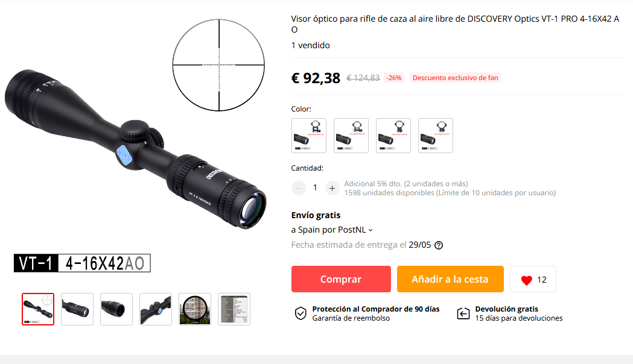Click the delivery date help question icon
This screenshot has width=633, height=364.
439,245
